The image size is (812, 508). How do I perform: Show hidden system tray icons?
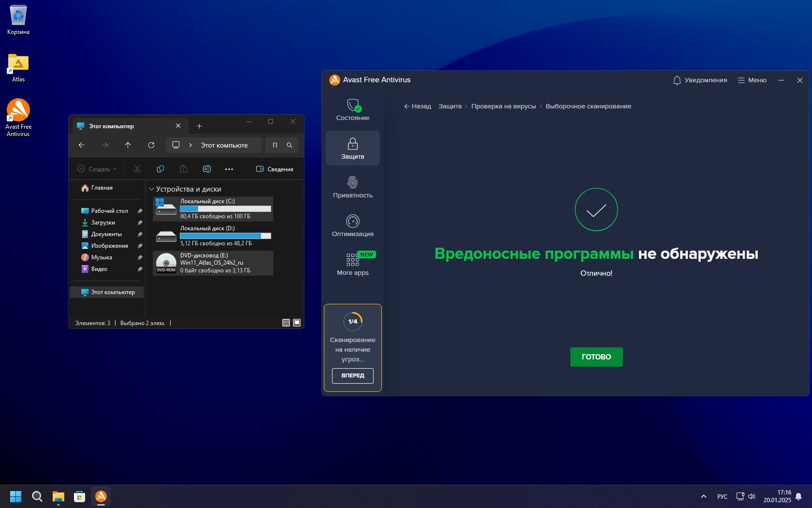(703, 496)
